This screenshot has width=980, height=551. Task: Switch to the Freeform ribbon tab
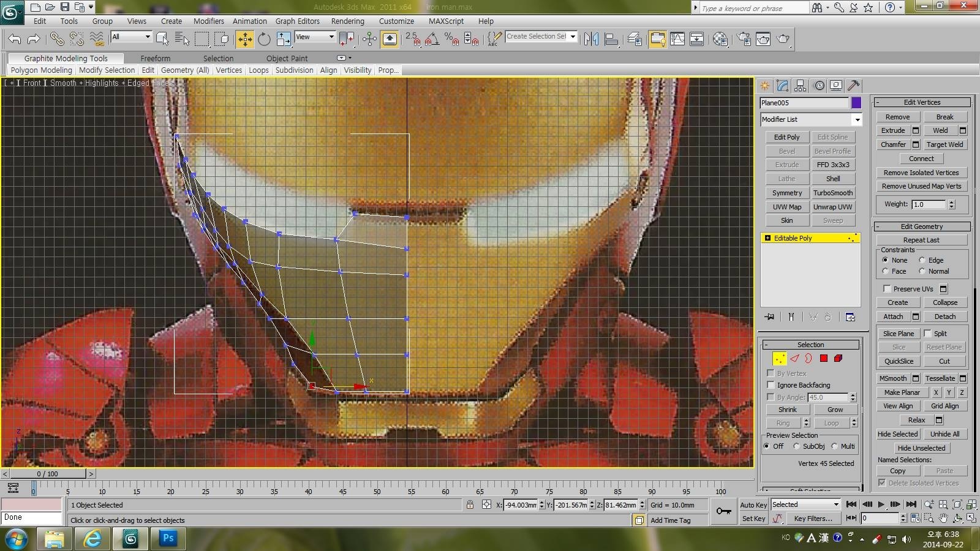156,58
